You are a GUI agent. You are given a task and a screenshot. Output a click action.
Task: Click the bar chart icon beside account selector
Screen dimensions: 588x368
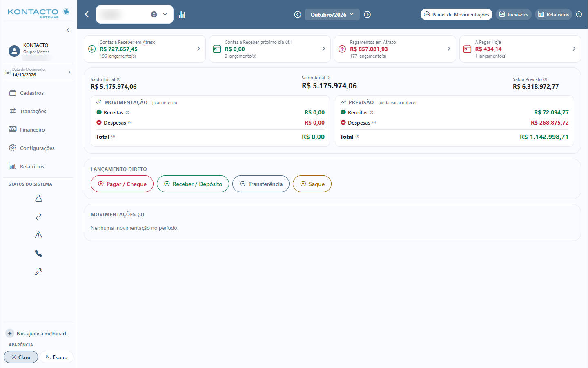(x=182, y=14)
